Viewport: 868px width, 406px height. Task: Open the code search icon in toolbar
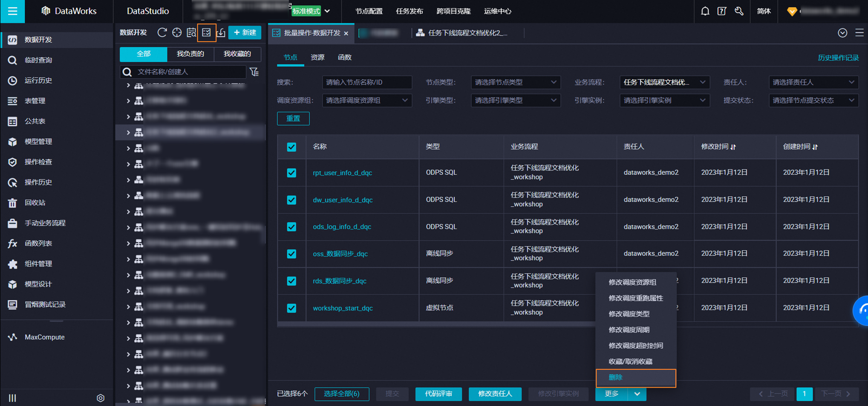click(191, 32)
